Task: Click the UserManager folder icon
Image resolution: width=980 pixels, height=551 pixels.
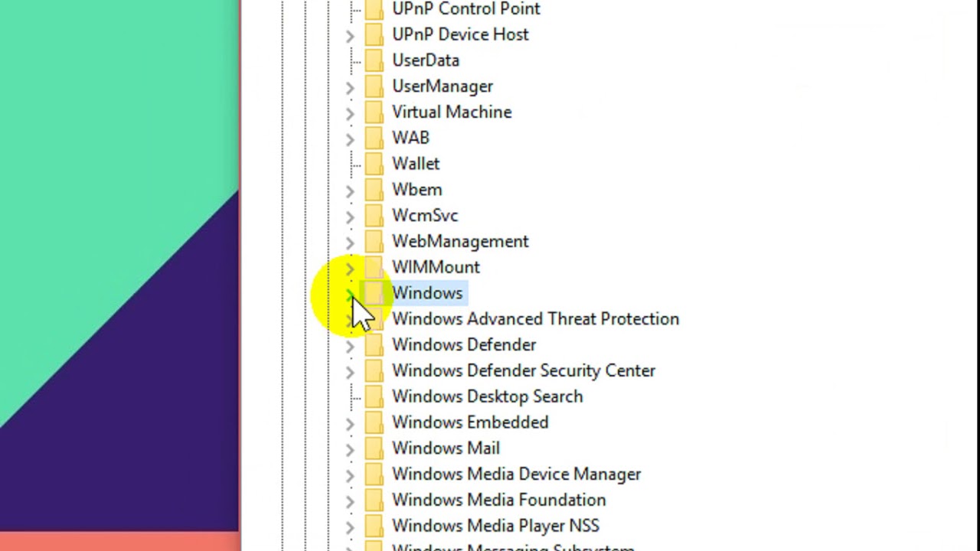Action: coord(374,86)
